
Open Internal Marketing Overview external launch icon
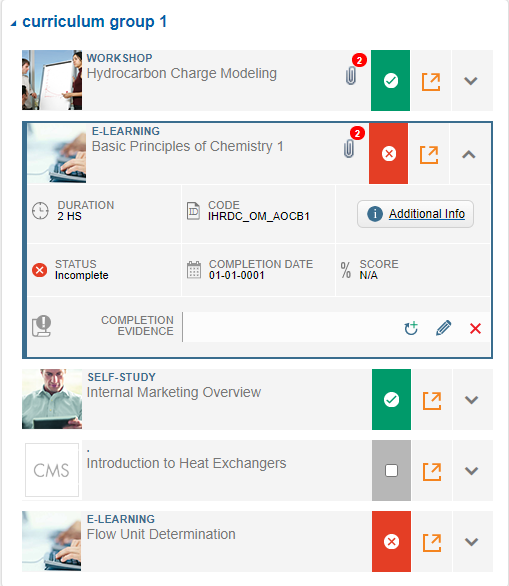pos(432,400)
